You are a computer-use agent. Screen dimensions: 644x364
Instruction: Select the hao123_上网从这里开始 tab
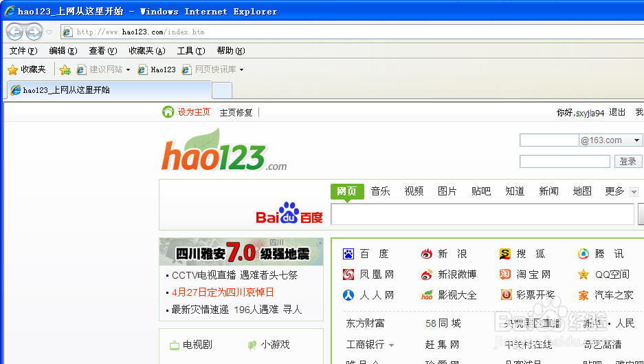click(x=110, y=90)
